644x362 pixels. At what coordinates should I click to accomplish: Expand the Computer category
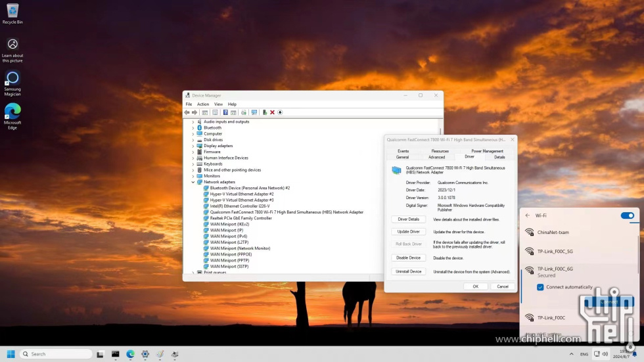click(x=193, y=134)
